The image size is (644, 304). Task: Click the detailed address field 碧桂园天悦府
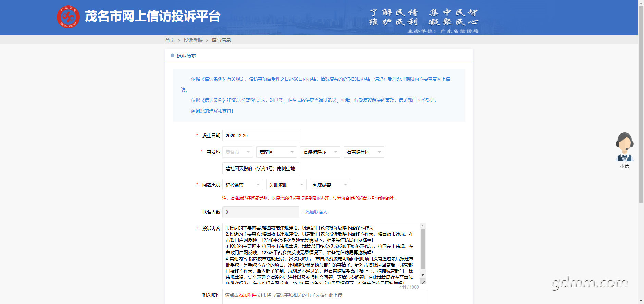click(x=261, y=168)
